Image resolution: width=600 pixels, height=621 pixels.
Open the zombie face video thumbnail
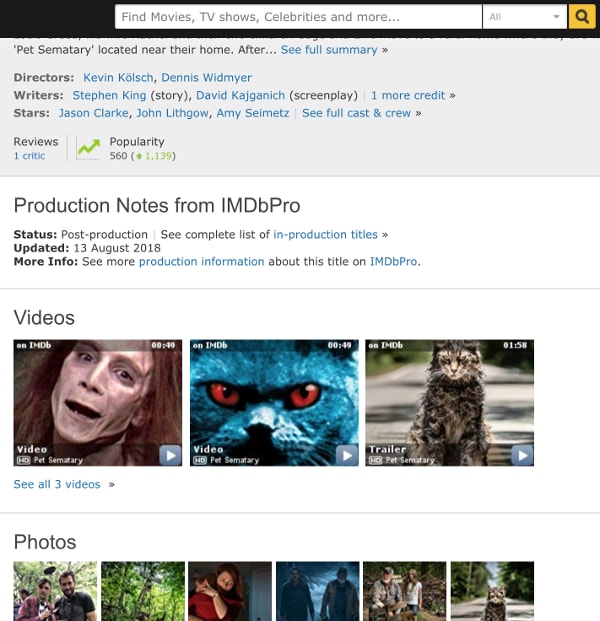pyautogui.click(x=98, y=402)
